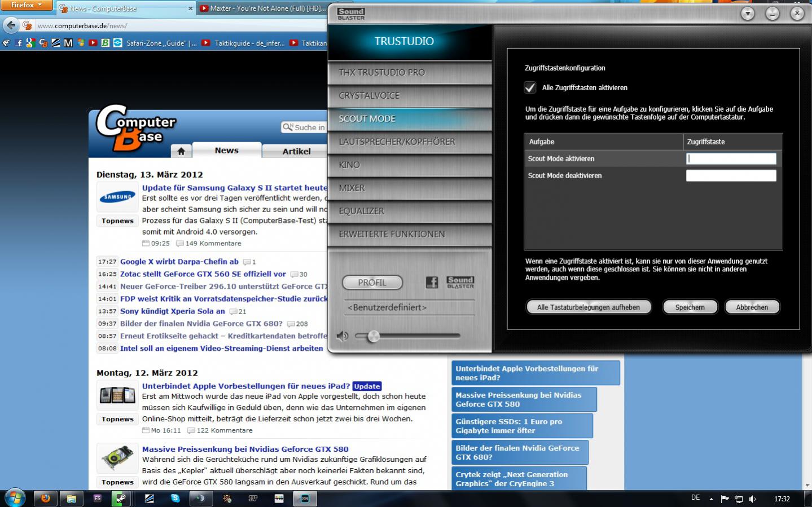
Task: Open the green 'B' bookmark icon
Action: 106,43
